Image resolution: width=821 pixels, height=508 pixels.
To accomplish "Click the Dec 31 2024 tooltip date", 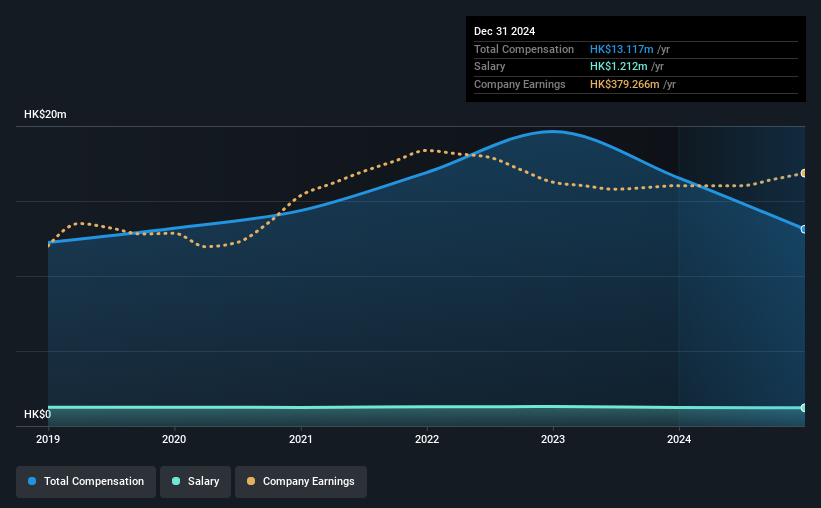I will point(504,31).
